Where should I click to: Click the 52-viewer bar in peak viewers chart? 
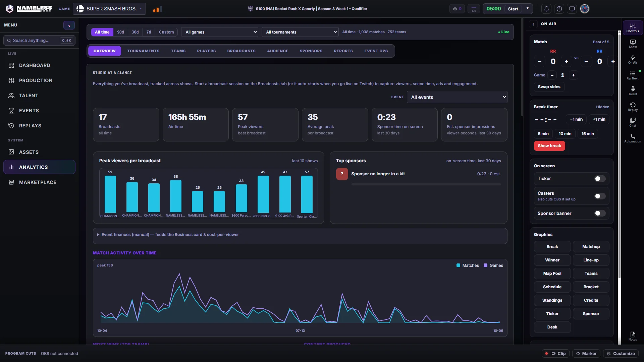(110, 194)
